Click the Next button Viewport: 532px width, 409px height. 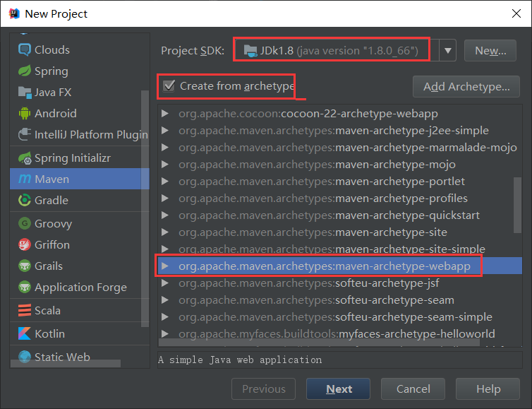click(338, 389)
